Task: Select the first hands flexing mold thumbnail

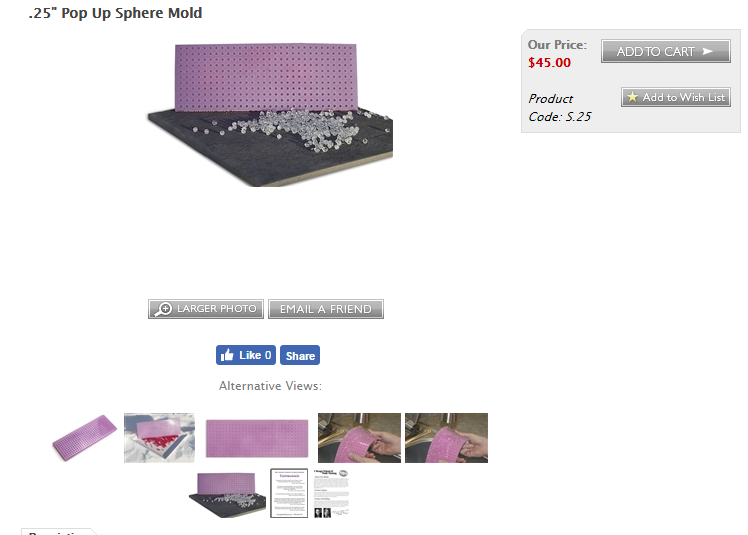Action: click(x=359, y=438)
